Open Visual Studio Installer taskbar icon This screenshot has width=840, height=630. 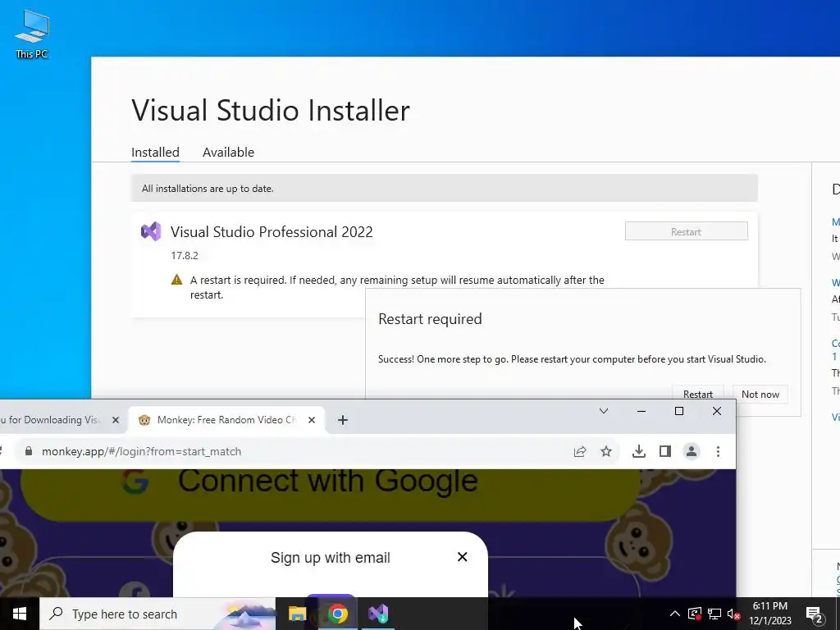[x=378, y=614]
